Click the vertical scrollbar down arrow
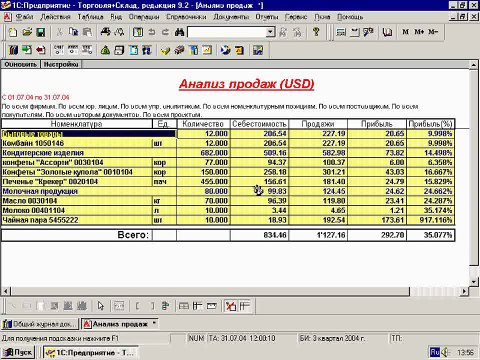The image size is (480, 360). (474, 281)
